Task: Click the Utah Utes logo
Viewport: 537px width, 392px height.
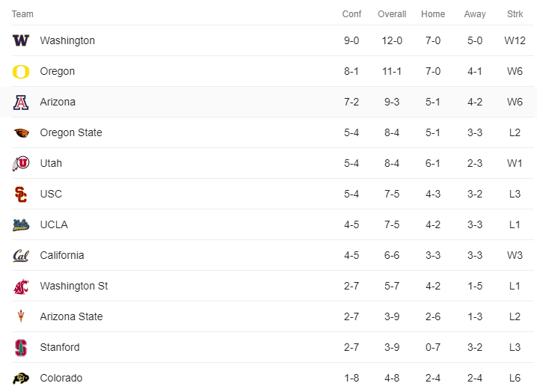Action: click(x=21, y=163)
